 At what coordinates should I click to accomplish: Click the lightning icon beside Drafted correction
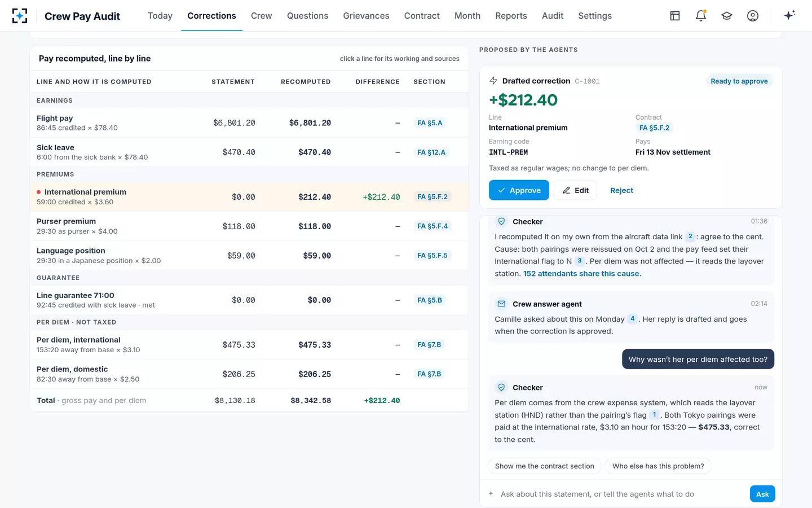point(493,81)
